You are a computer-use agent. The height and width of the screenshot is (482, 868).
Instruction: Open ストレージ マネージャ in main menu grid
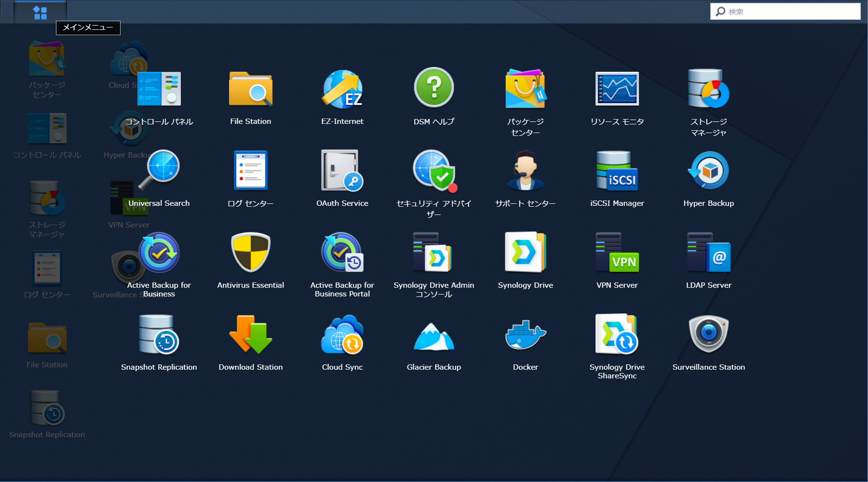point(709,103)
